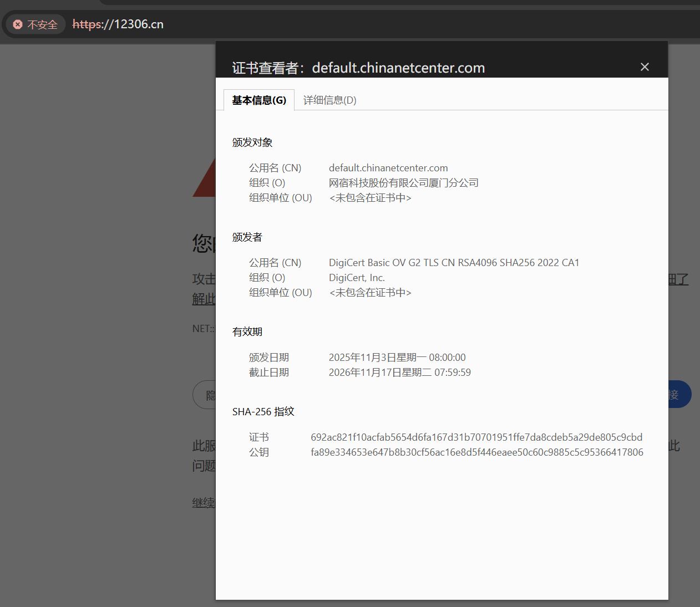Select issuer organization DigiCert, Inc.
The image size is (700, 607).
point(357,278)
